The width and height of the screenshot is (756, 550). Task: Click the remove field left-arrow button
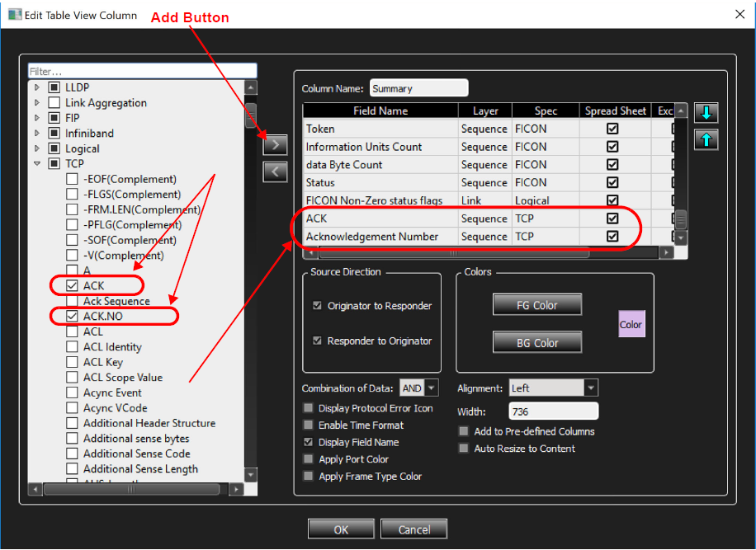point(276,172)
